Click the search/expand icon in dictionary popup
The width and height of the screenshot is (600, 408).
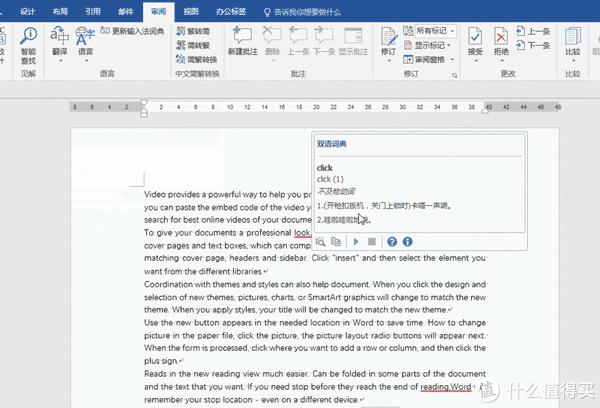coord(322,242)
